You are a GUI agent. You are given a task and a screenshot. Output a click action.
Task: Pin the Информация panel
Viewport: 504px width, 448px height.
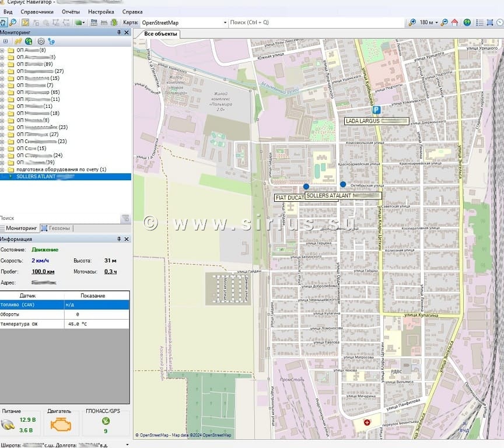[120, 239]
